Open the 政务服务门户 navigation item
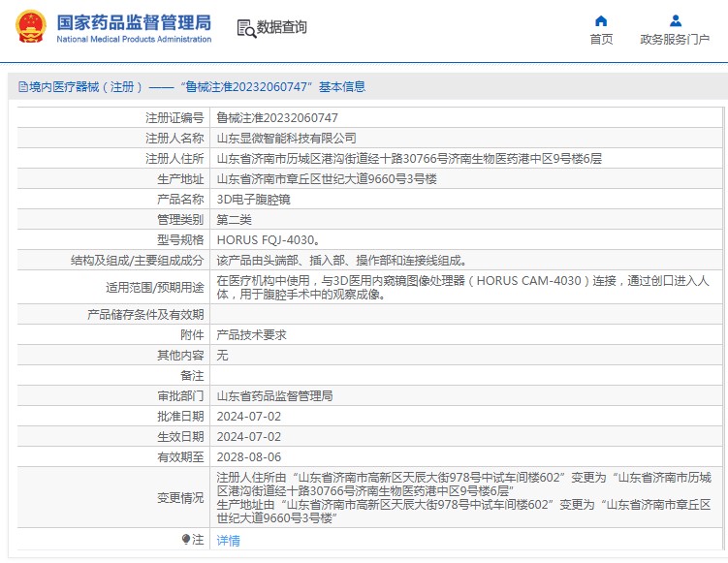The width and height of the screenshot is (728, 563). 675,39
